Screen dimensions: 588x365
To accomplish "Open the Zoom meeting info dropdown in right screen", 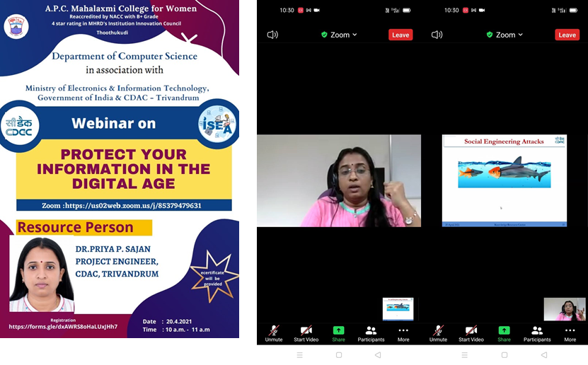I will (x=505, y=35).
